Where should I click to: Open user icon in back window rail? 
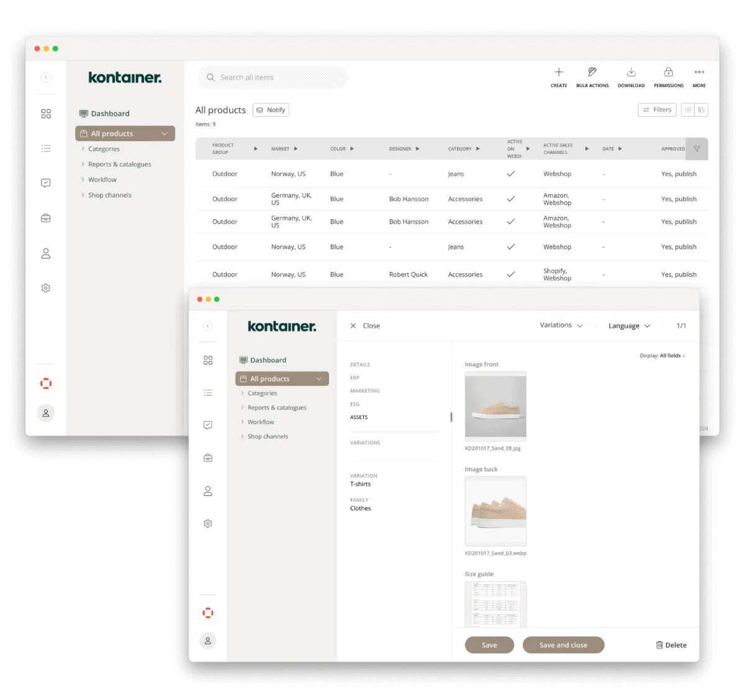coord(46,253)
